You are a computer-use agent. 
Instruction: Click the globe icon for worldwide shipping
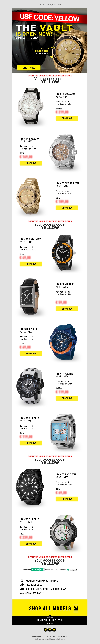click(x=22, y=581)
